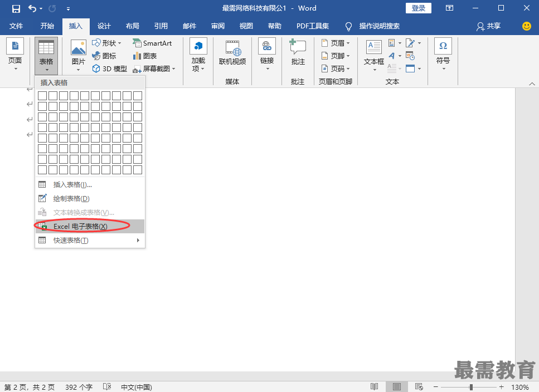Open the 页码 page number dropdown
The width and height of the screenshot is (539, 392).
[336, 68]
